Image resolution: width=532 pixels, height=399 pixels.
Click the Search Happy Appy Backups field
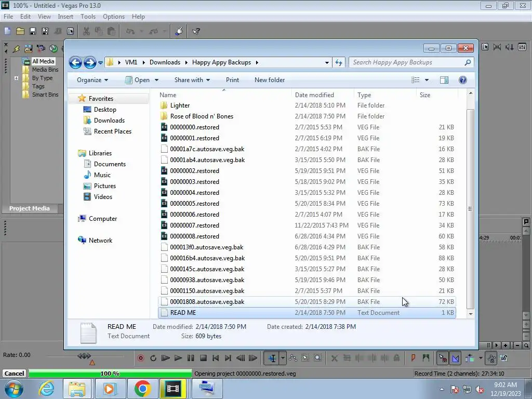coord(411,62)
